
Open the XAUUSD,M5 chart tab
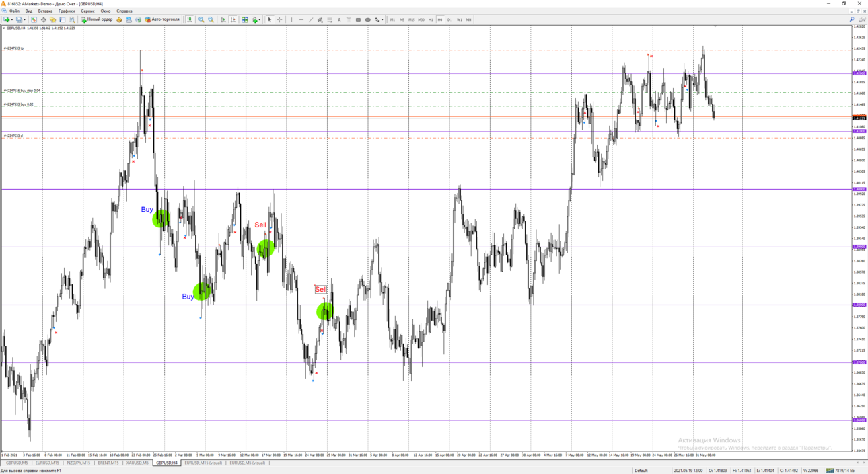pyautogui.click(x=137, y=463)
